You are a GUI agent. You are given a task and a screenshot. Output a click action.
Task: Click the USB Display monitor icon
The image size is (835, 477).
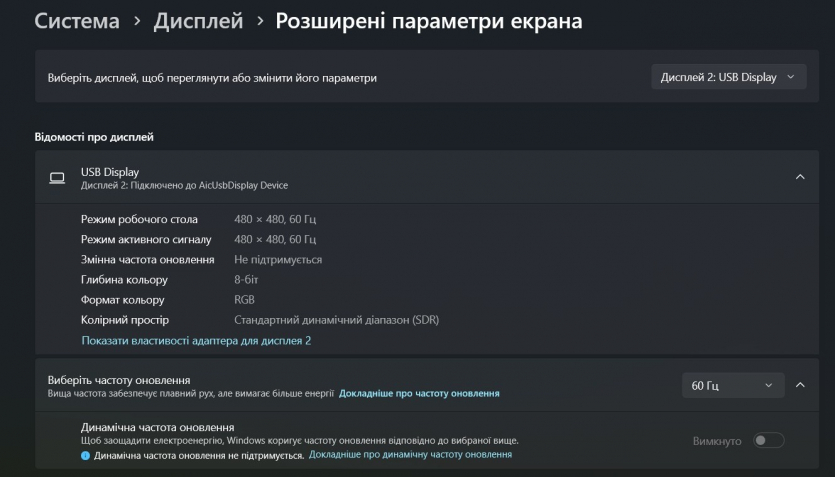(x=57, y=178)
